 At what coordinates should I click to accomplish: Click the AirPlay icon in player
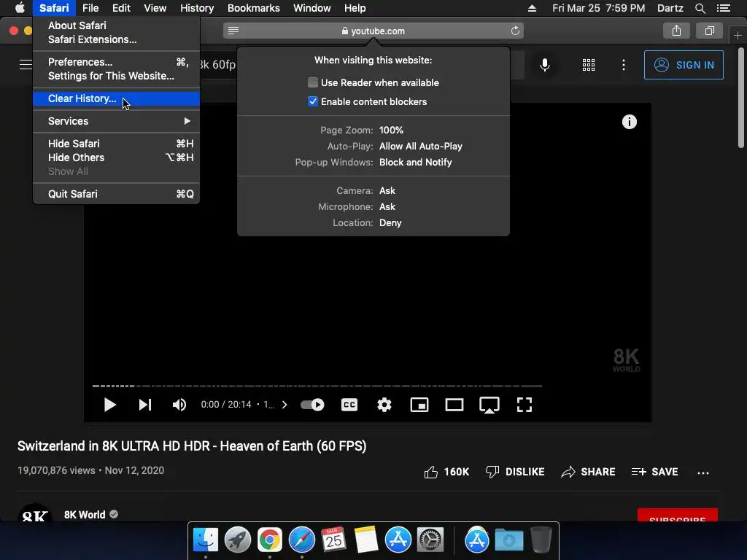pos(489,405)
